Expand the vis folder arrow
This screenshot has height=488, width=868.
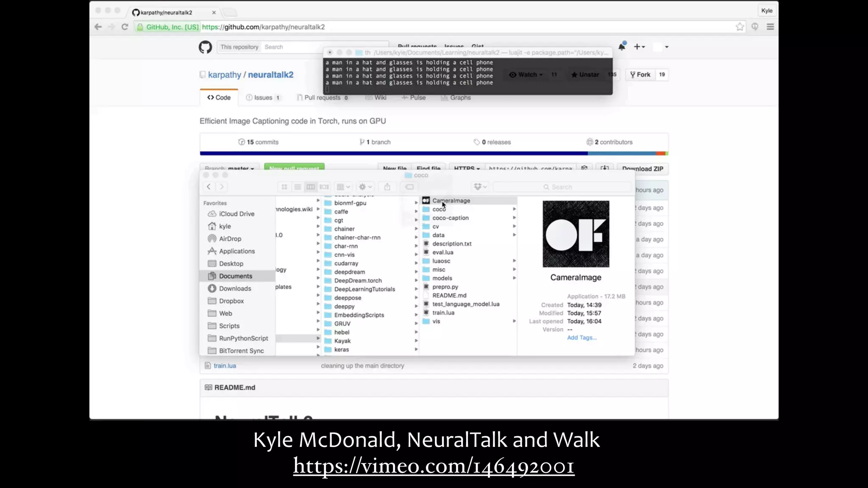tap(514, 321)
